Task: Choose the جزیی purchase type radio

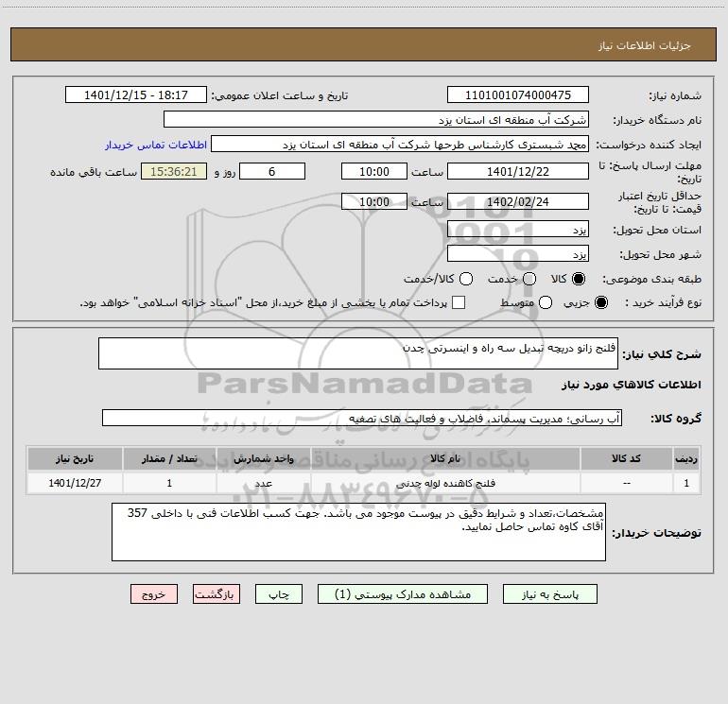Action: (600, 302)
